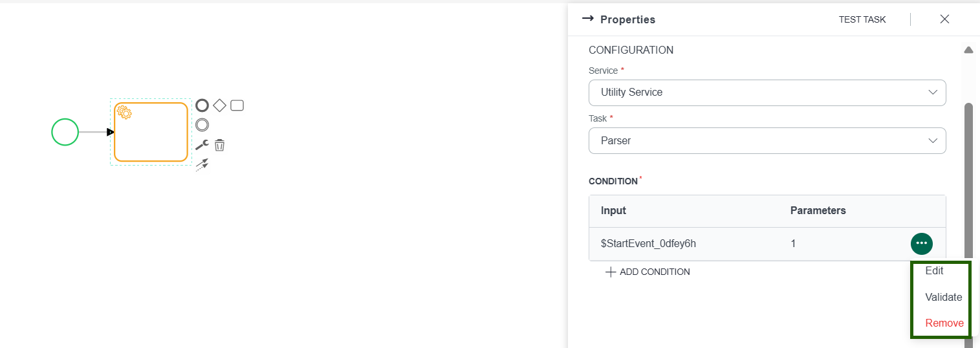The image size is (980, 348).
Task: Activate the connect arrows tool
Action: [202, 164]
